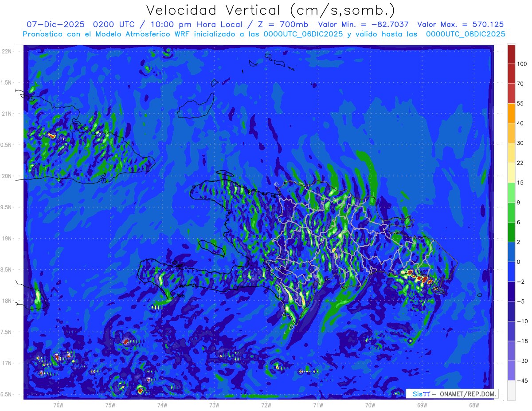Select the date '07-Dic-2025' in the header
This screenshot has width=532, height=411.
[55, 24]
